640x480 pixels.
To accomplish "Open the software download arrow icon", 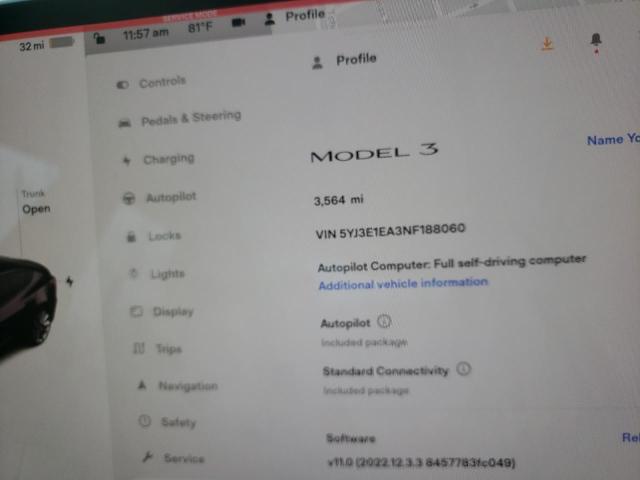I will pyautogui.click(x=547, y=43).
